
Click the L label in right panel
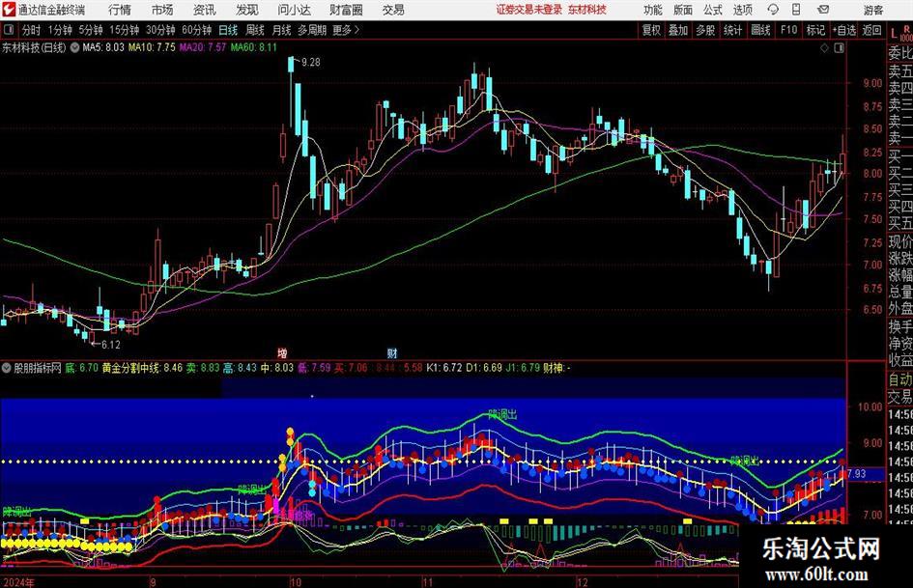coord(895,35)
